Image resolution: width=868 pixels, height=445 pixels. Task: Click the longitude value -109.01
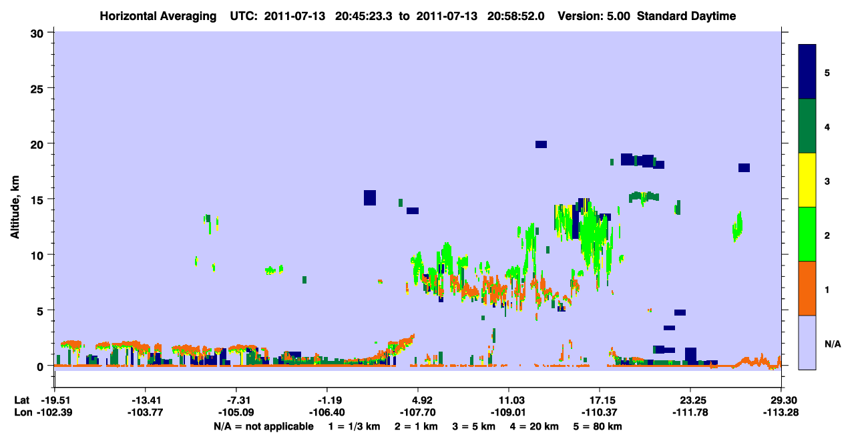(509, 412)
